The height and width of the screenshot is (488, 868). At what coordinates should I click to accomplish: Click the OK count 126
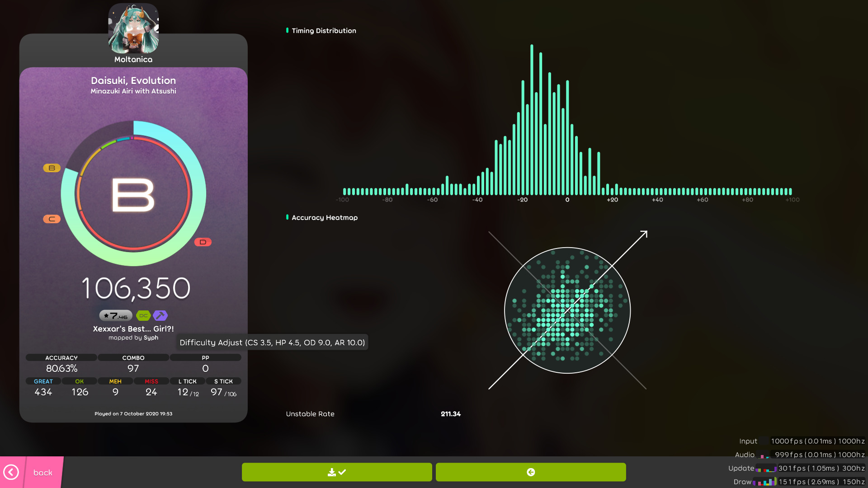point(80,392)
